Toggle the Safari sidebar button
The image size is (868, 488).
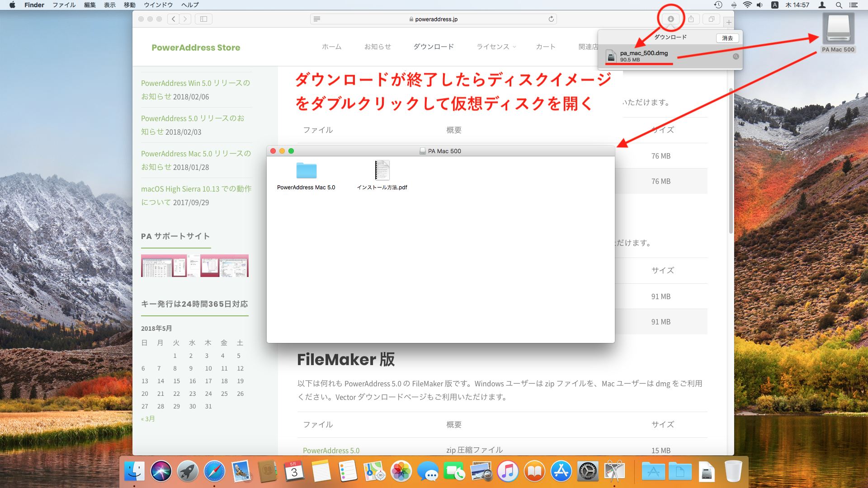click(x=204, y=19)
